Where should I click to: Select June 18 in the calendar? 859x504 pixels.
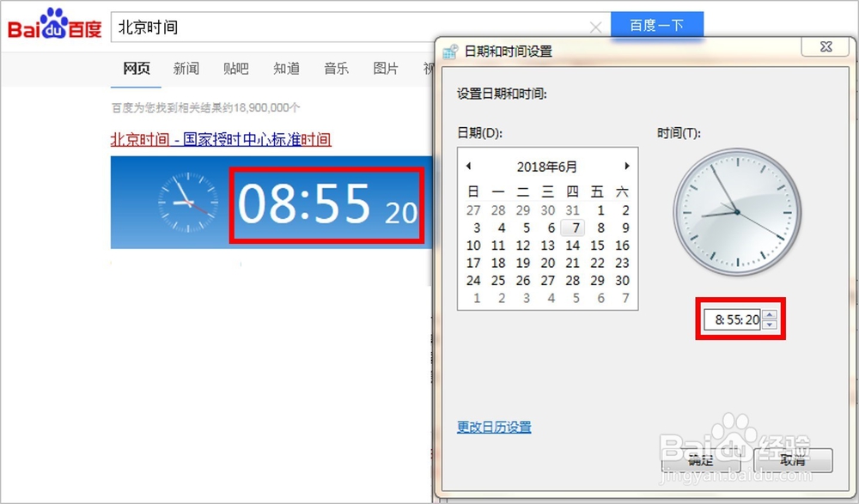[498, 263]
